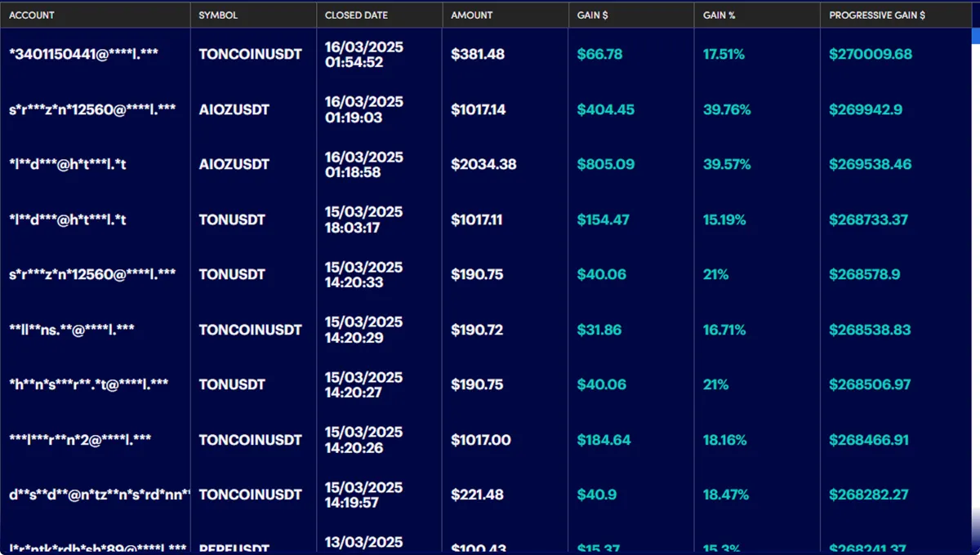This screenshot has width=980, height=555.
Task: Click the gain percentage 16.71%
Action: coord(724,330)
